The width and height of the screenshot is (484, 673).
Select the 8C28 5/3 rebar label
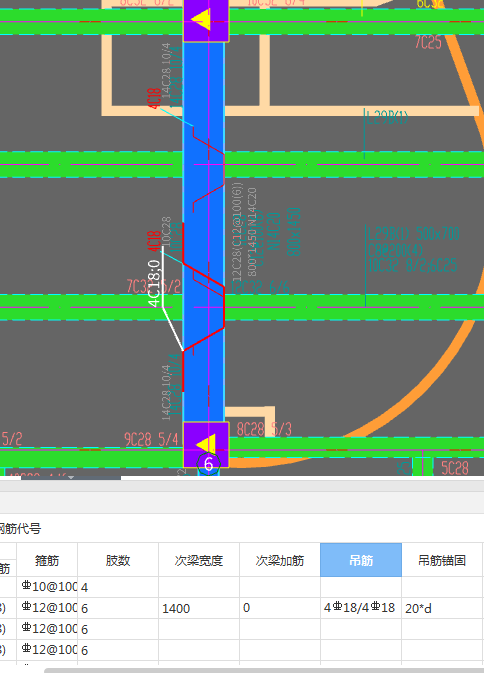click(264, 429)
